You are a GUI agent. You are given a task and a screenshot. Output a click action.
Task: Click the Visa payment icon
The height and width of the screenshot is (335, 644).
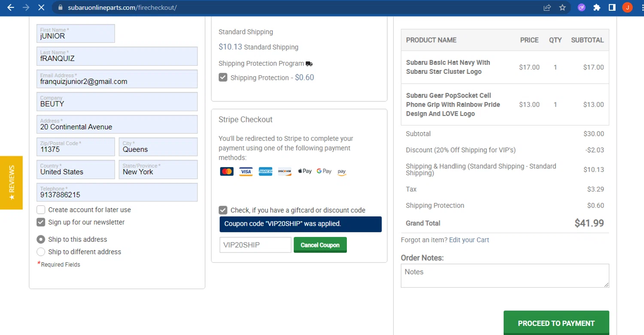pyautogui.click(x=246, y=171)
